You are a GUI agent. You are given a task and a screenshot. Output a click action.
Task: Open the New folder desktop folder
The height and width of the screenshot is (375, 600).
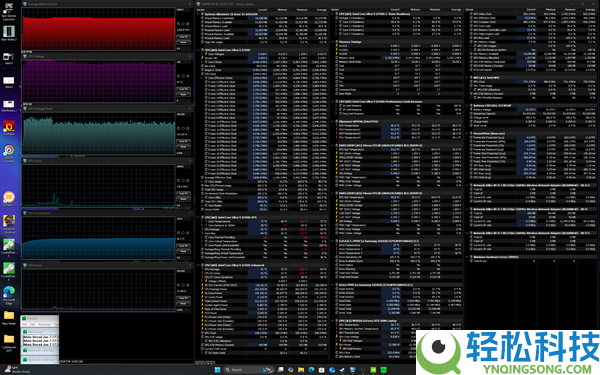click(8, 318)
